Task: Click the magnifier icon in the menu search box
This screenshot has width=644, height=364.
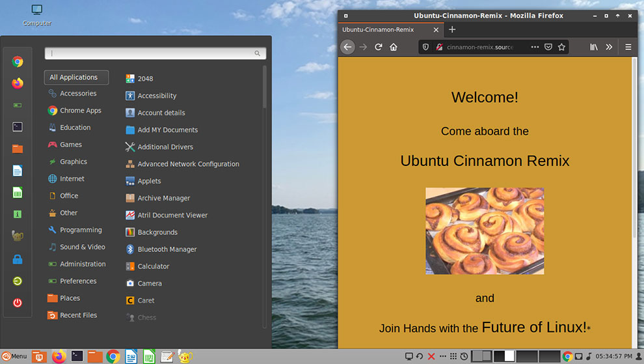Action: pyautogui.click(x=257, y=53)
